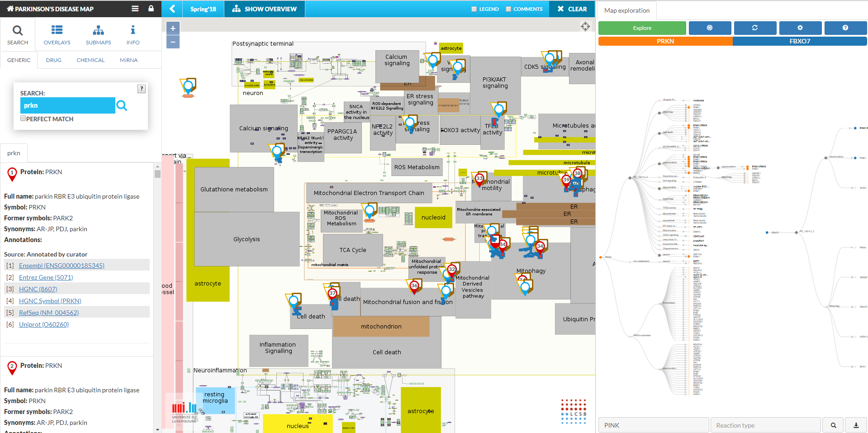Viewport: 868px width, 433px height.
Task: Open the Reaction type field
Action: [765, 425]
